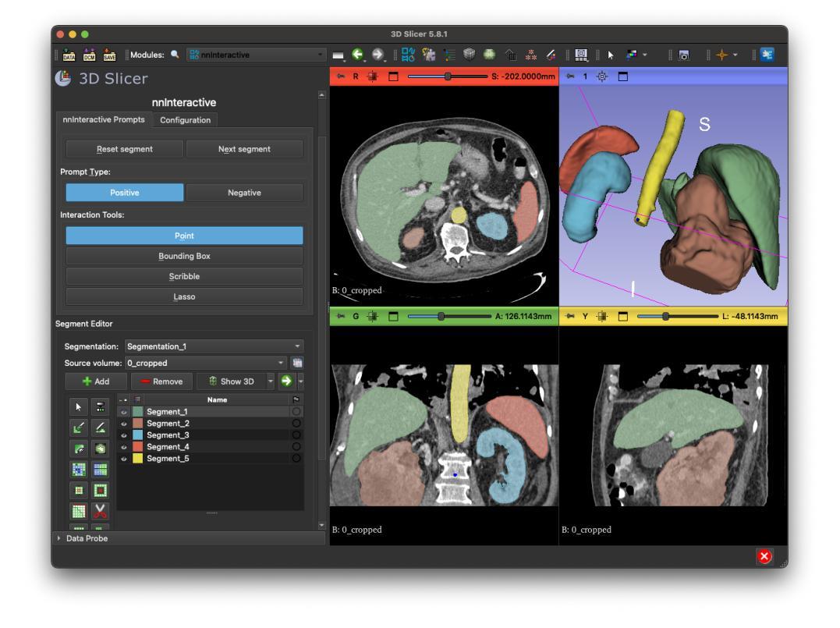Click the yellow slice view offset slider
840x628 pixels.
point(678,317)
